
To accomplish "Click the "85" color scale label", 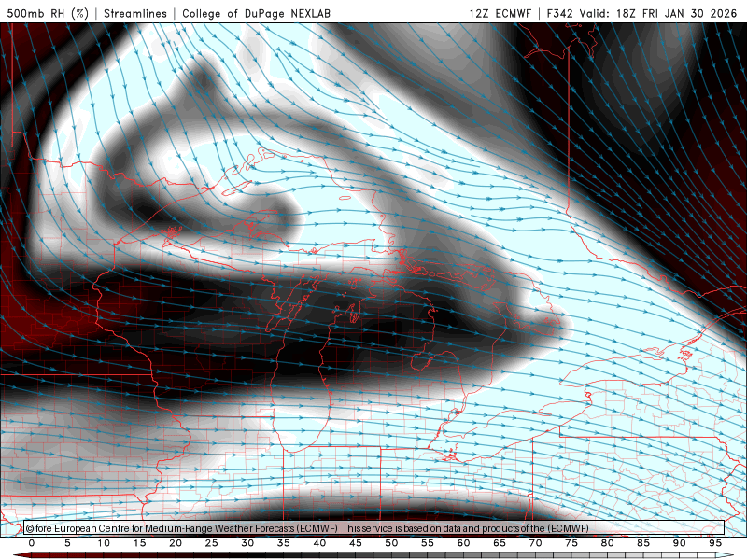I will point(643,543).
